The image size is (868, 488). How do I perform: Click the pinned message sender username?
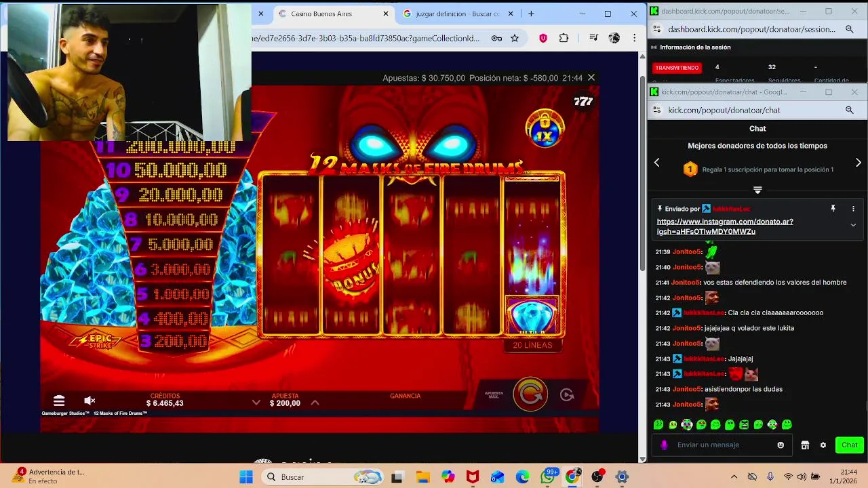[x=731, y=209]
